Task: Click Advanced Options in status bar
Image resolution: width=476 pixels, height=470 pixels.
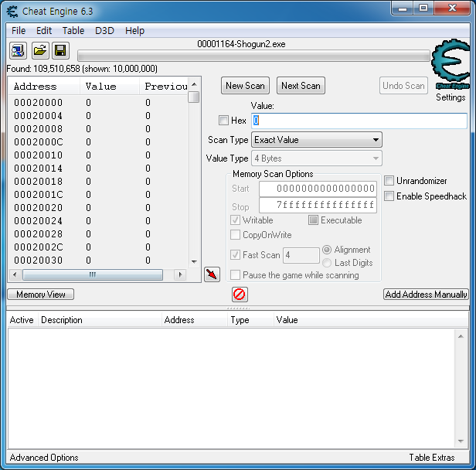Action: tap(44, 458)
